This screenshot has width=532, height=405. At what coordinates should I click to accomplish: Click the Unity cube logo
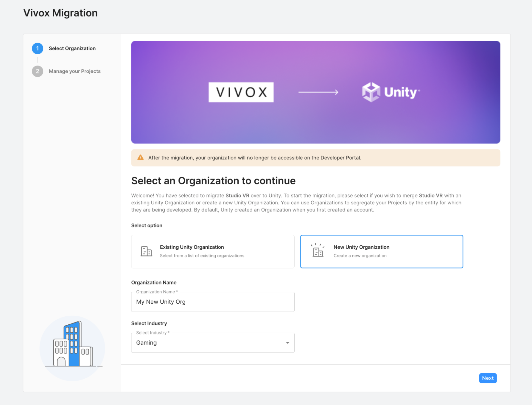click(x=371, y=92)
